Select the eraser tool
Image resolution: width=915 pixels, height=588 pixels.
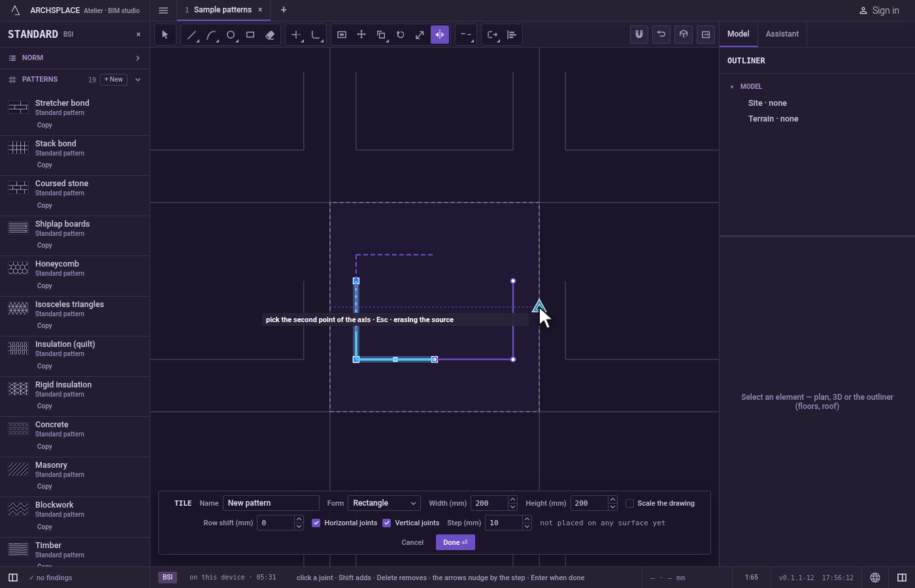tap(270, 35)
